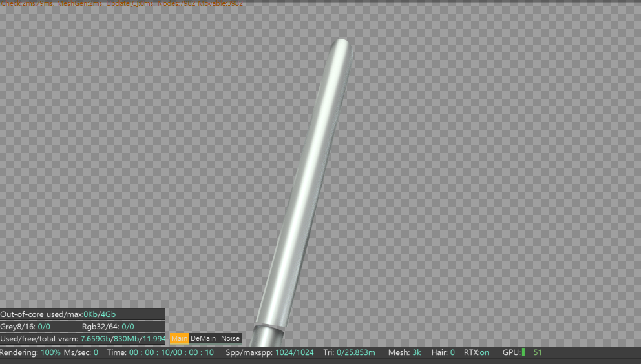
Task: Click the render Time counter
Action: pos(160,352)
